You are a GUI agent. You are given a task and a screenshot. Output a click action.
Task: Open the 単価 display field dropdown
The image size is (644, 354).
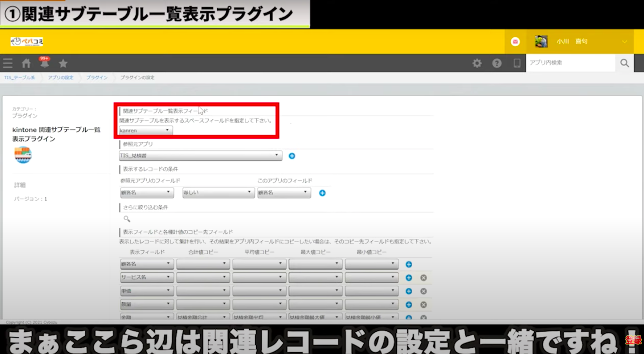pyautogui.click(x=146, y=291)
